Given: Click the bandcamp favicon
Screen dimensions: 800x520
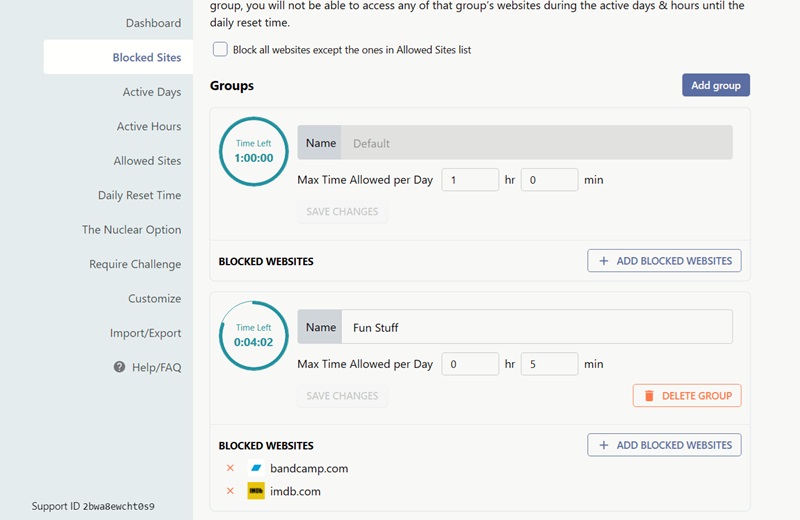Looking at the screenshot, I should (x=256, y=468).
